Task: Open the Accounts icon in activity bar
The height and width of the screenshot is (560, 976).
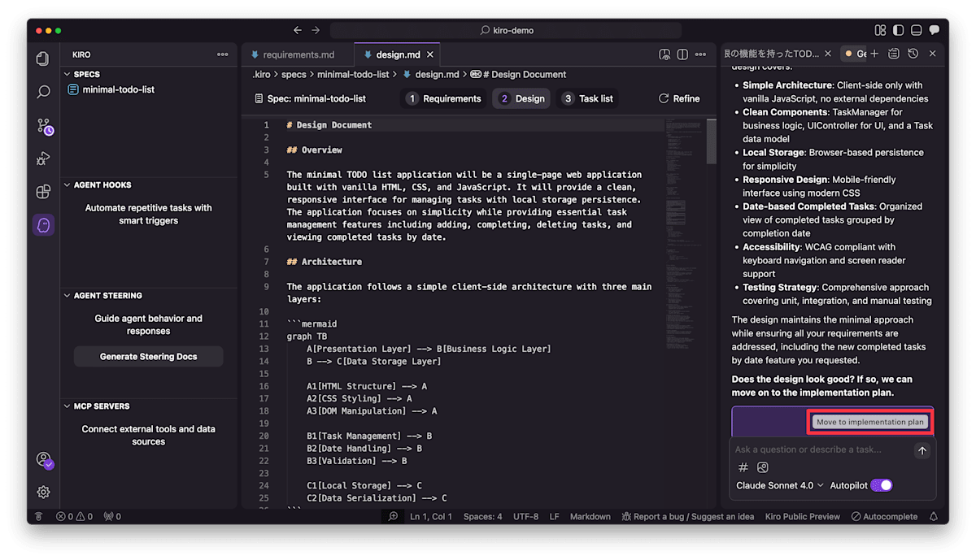Action: coord(45,460)
